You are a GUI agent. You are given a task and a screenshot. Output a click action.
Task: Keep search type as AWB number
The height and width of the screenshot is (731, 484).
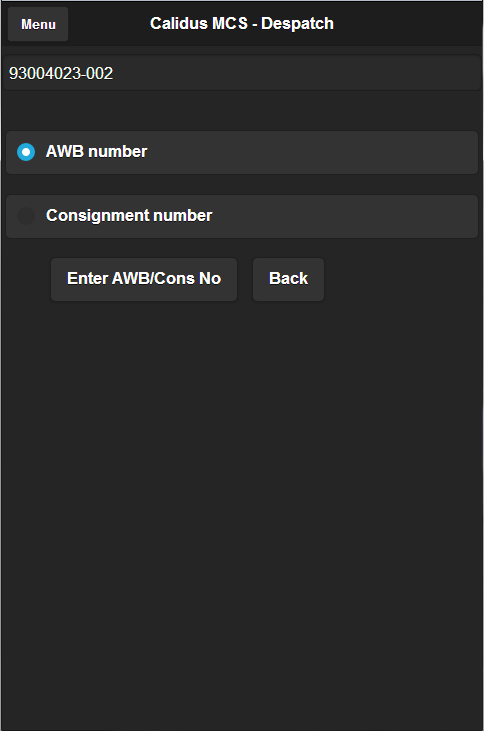[x=242, y=152]
